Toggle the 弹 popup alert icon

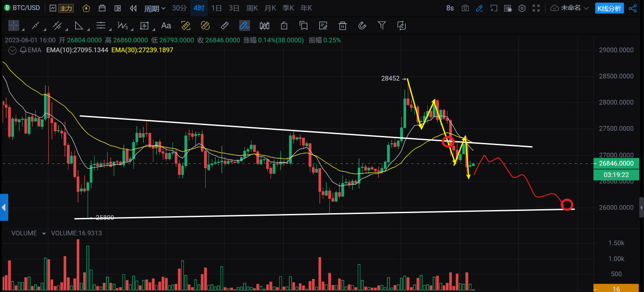click(508, 8)
